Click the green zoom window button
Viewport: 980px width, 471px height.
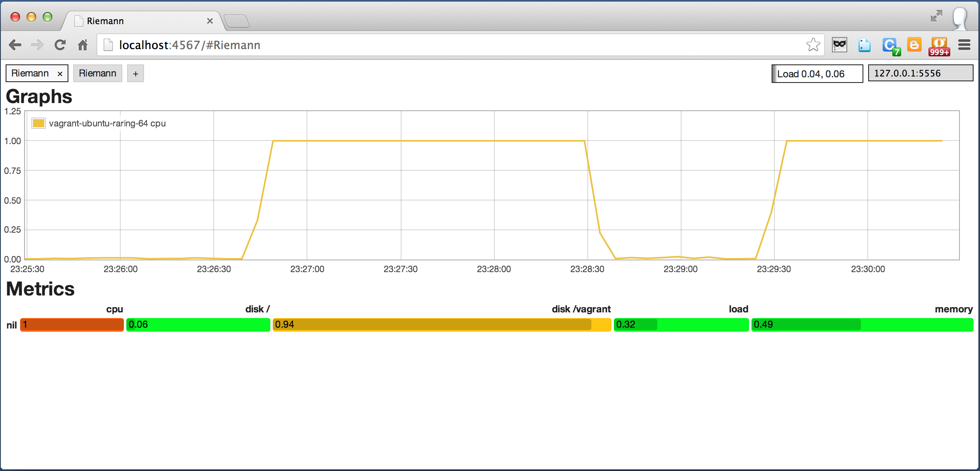pos(47,17)
